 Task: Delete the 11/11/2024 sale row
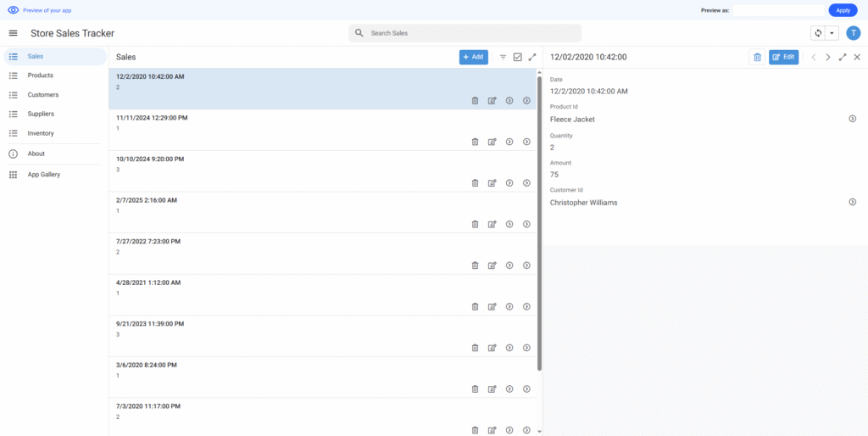[x=475, y=142]
